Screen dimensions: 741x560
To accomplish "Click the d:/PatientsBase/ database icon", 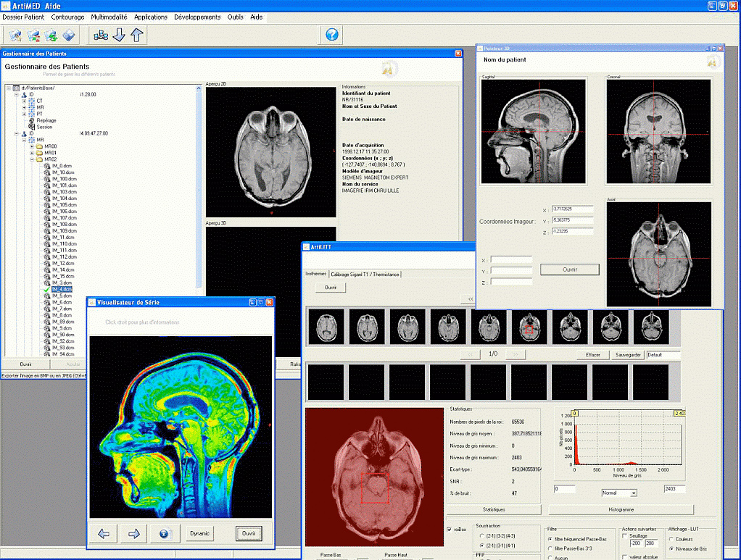I will pos(16,88).
